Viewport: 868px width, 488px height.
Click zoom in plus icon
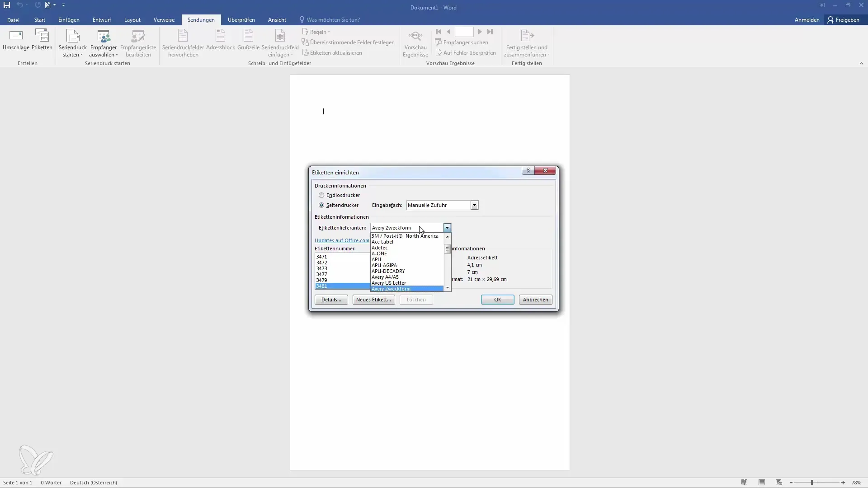click(x=843, y=483)
